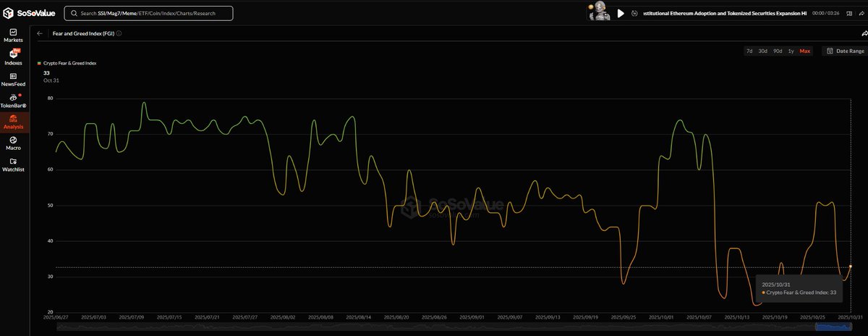Click the 00:00 / 03:26 audio time display
868x336 pixels.
[x=827, y=13]
